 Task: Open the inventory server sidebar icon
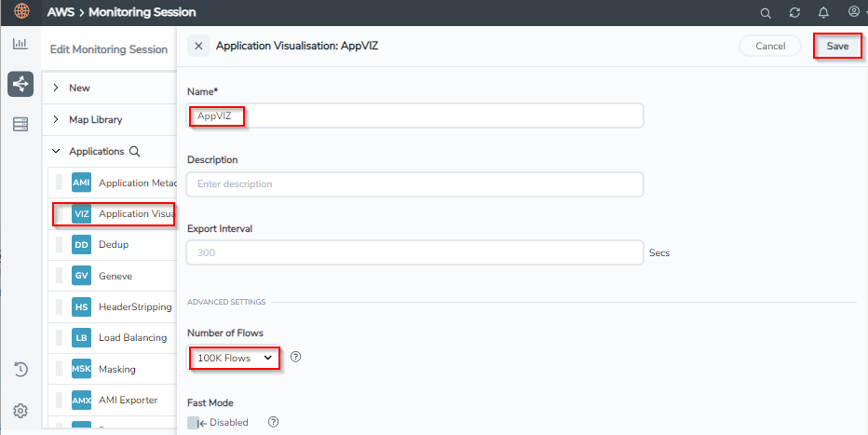pyautogui.click(x=20, y=125)
